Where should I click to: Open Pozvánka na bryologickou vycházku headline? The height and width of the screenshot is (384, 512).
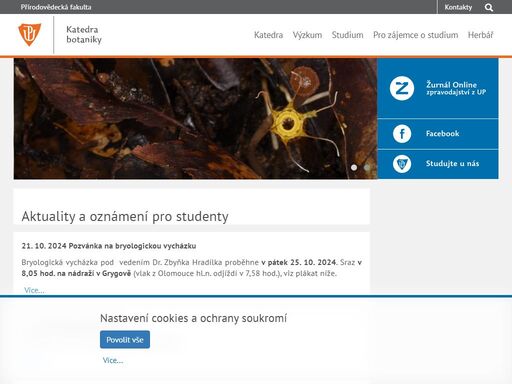point(132,246)
